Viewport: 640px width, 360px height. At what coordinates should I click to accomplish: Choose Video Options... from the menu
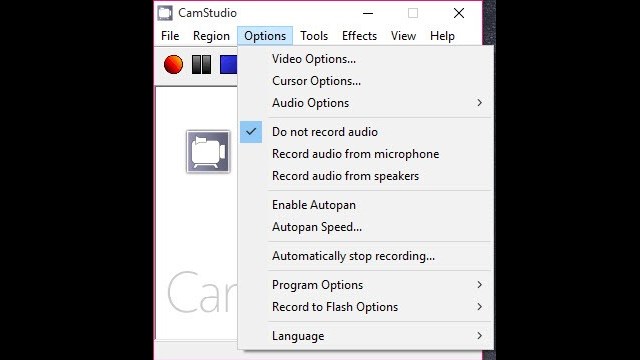point(366,59)
